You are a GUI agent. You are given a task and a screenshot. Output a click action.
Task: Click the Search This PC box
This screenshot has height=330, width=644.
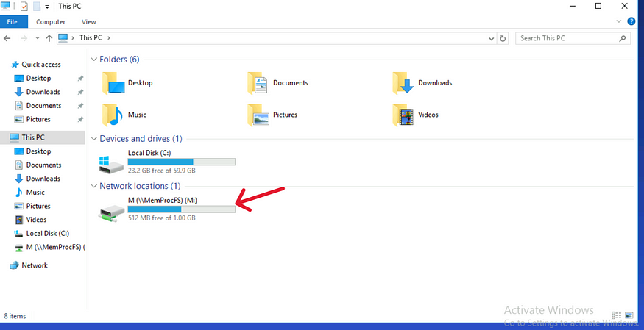coord(573,38)
